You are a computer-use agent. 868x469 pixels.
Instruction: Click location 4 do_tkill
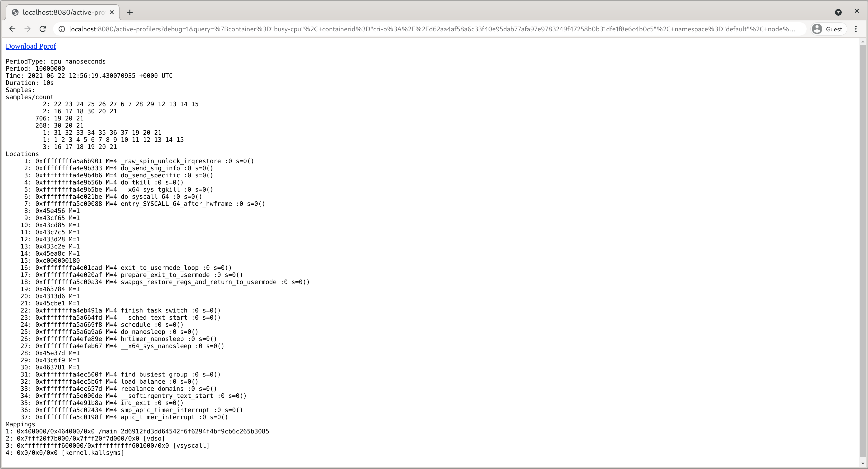[104, 182]
